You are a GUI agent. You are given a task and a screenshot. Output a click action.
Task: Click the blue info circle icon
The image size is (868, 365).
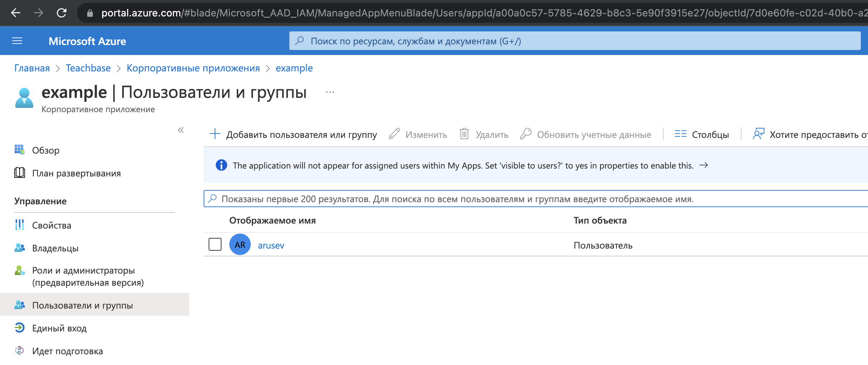click(221, 165)
